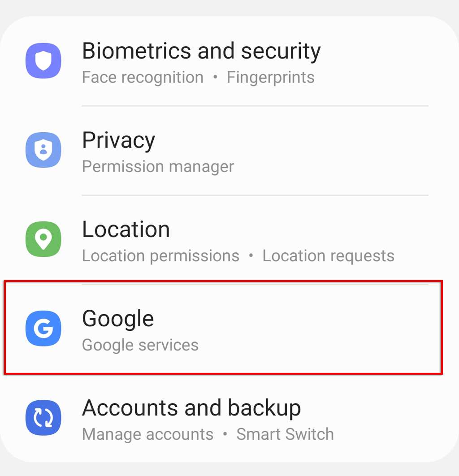Image resolution: width=459 pixels, height=476 pixels.
Task: Select Location requests subtitle
Action: pyautogui.click(x=329, y=255)
